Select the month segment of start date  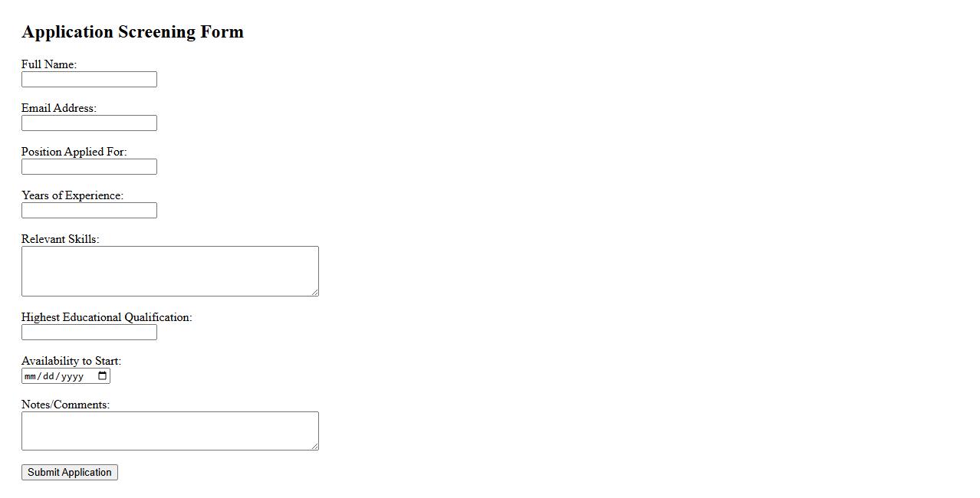31,376
